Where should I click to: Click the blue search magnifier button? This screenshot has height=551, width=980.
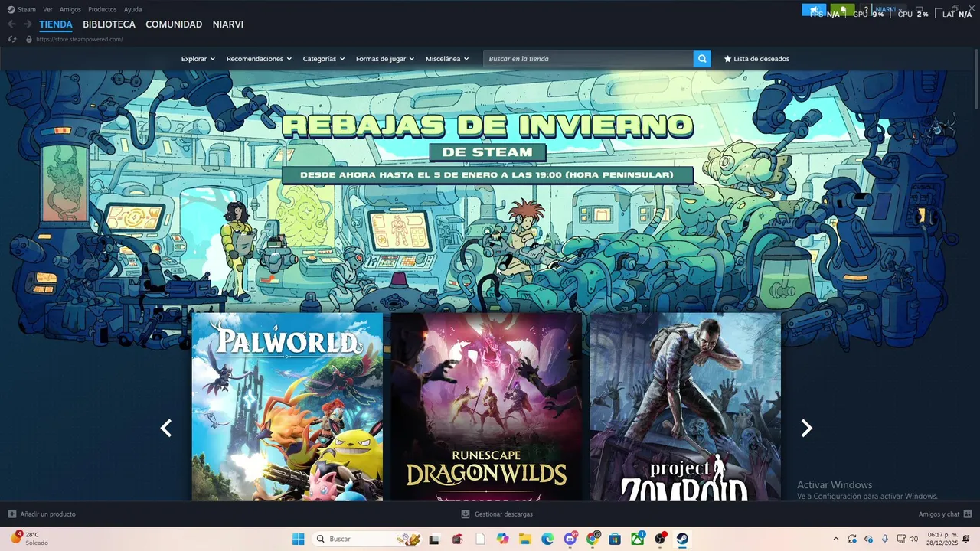[x=702, y=59]
